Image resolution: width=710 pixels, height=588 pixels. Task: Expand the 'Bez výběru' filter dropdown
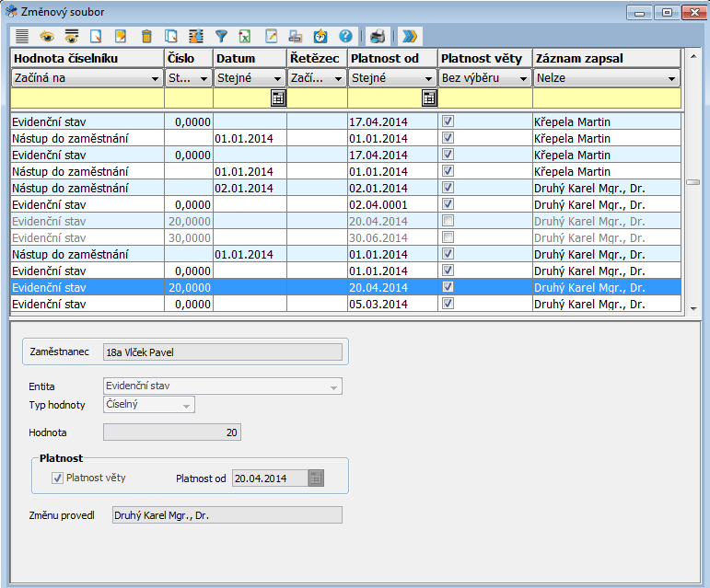tap(523, 78)
